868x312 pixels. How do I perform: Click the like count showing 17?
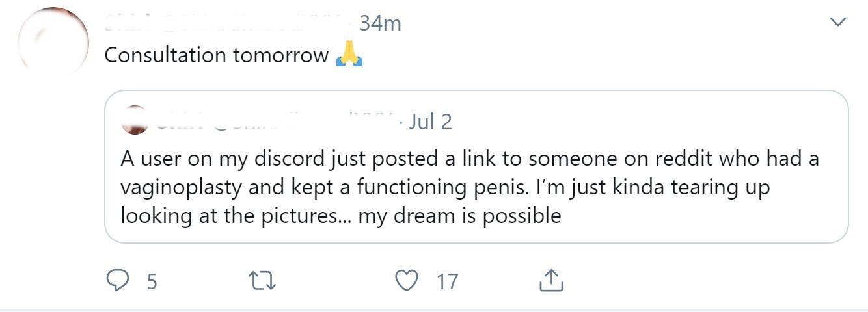(x=447, y=281)
